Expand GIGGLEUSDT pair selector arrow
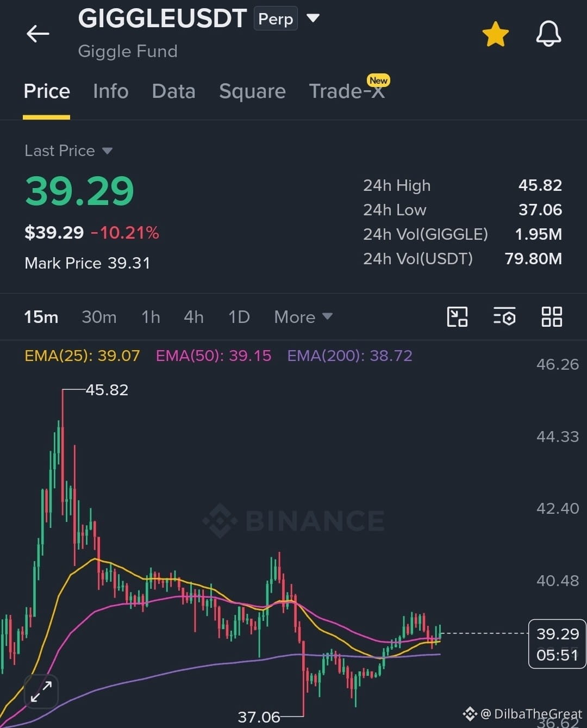 (x=313, y=18)
